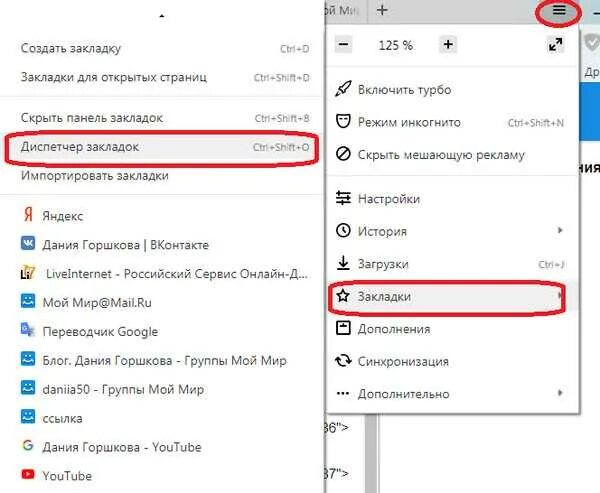Click the downloads arrow icon

pos(343,263)
